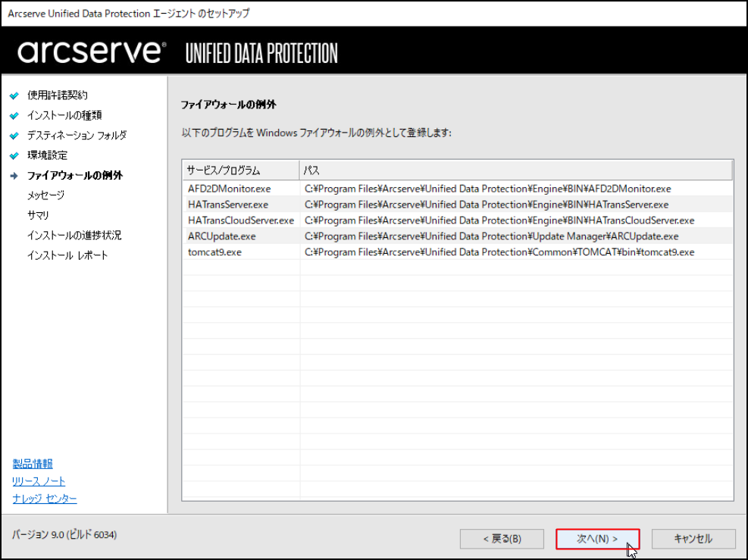Image resolution: width=748 pixels, height=560 pixels.
Task: Select the サマリ step
Action: pyautogui.click(x=38, y=215)
